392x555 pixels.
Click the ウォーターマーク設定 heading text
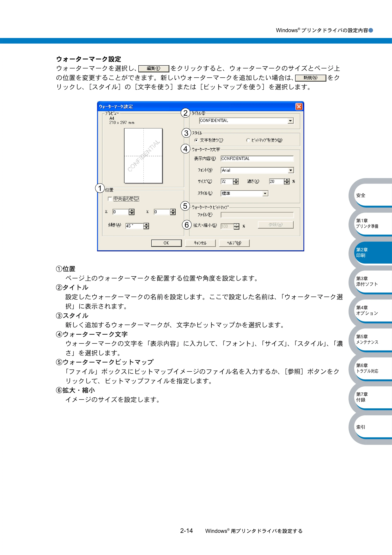(88, 59)
